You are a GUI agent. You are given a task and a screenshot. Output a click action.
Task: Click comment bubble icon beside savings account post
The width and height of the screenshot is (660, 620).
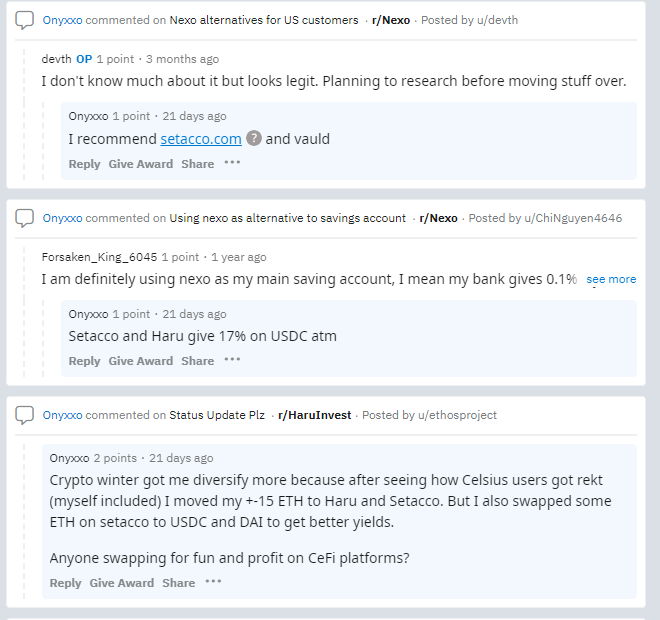pos(24,218)
